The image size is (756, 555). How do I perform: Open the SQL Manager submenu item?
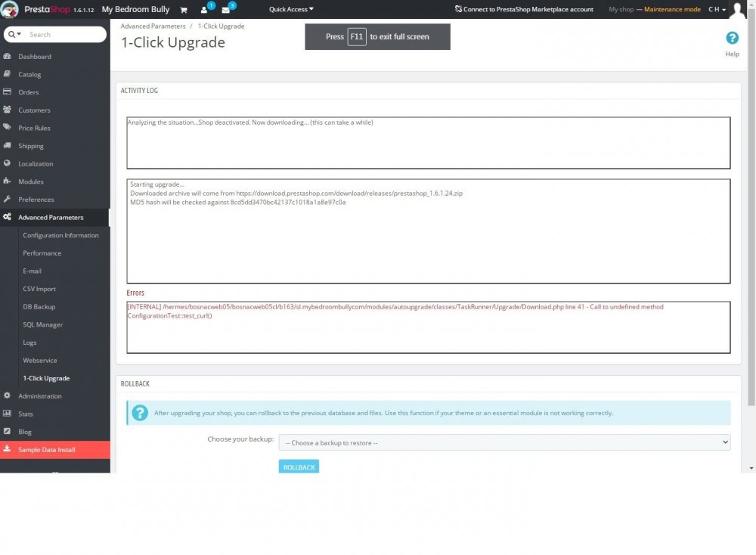point(43,324)
